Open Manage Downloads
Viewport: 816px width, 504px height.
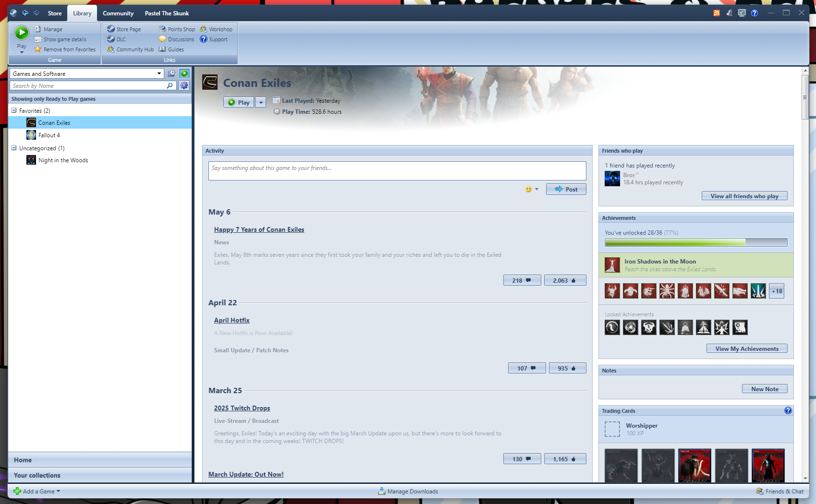pos(408,491)
